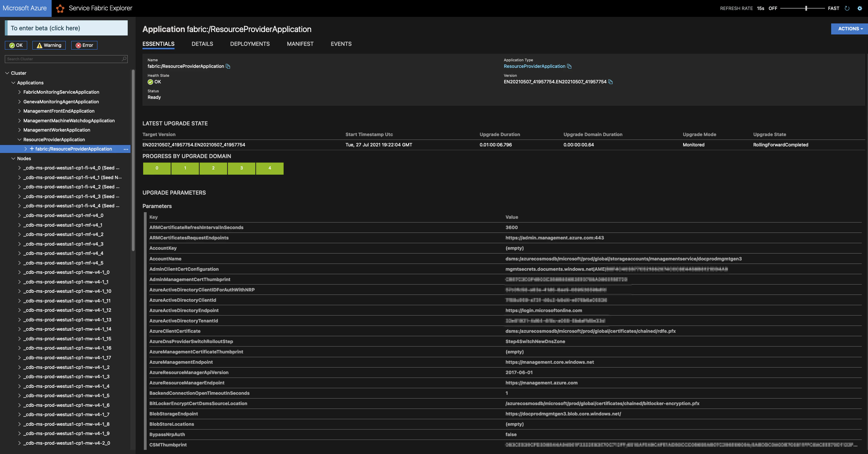This screenshot has width=868, height=454.
Task: Expand the fabric:/ResourceProviderApplication child node
Action: 26,149
